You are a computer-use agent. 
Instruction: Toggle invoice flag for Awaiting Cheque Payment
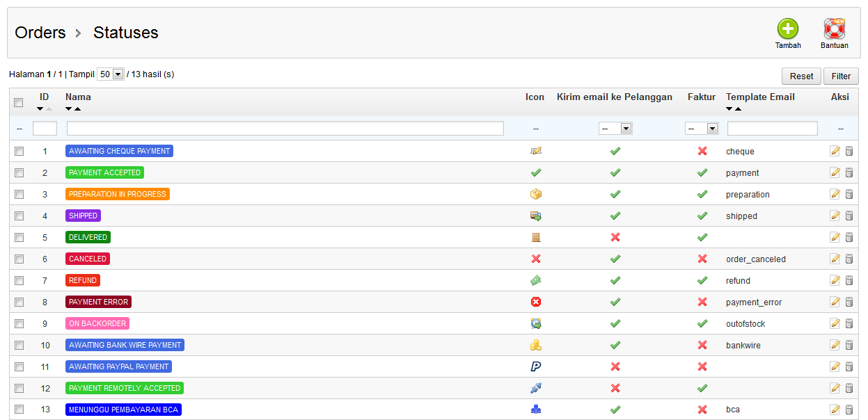point(702,151)
